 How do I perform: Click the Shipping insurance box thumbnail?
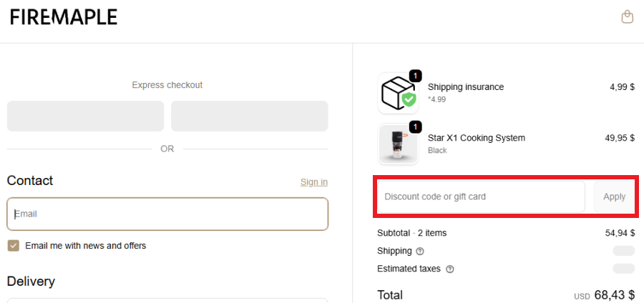click(398, 94)
